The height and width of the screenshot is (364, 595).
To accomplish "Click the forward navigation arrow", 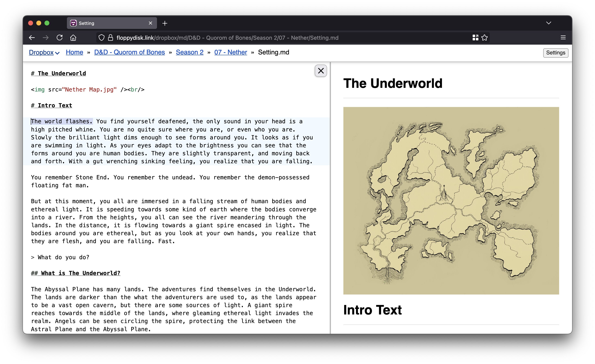I will [x=45, y=38].
